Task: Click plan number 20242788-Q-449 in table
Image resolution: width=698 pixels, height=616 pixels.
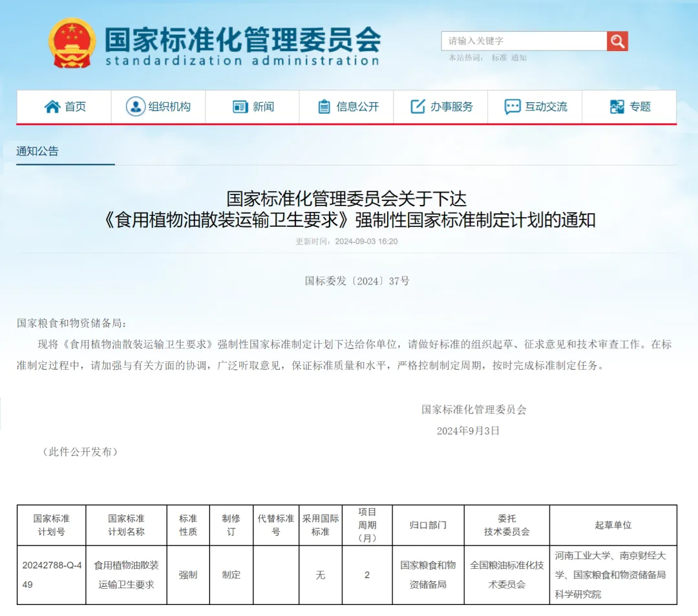Action: pyautogui.click(x=52, y=575)
